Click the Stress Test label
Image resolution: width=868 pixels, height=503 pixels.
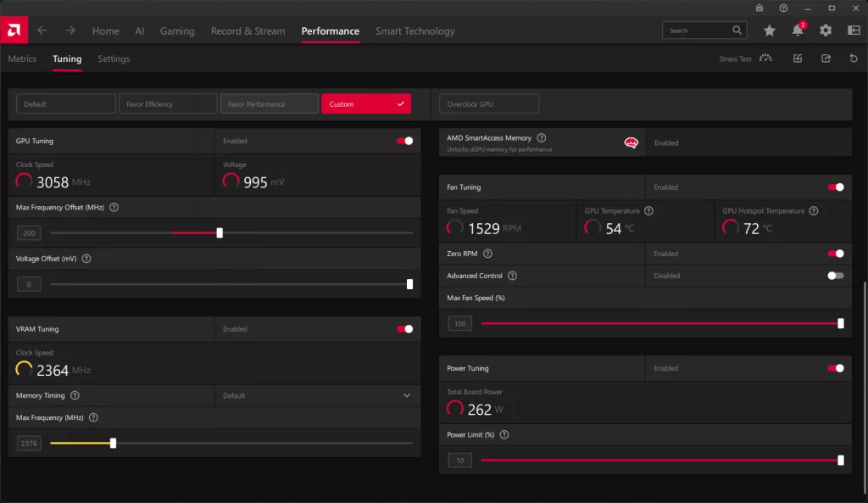click(735, 59)
